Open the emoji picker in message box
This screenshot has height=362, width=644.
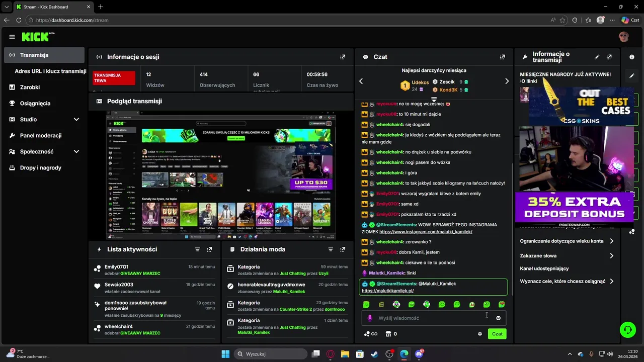tap(499, 318)
